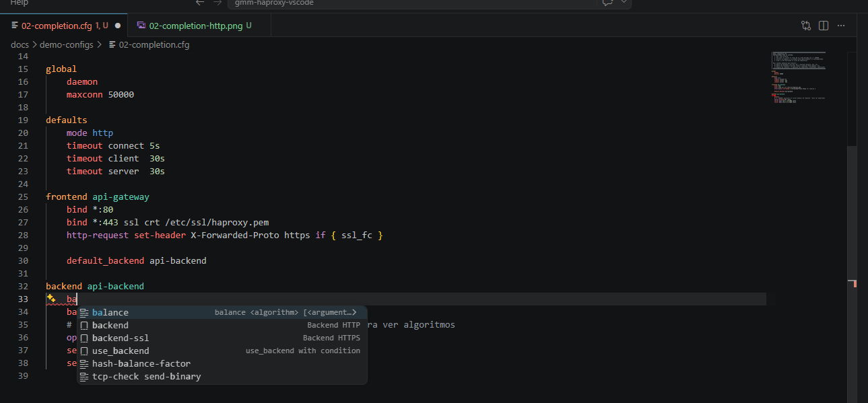
Task: Select the use_backend completion entry
Action: (x=122, y=351)
